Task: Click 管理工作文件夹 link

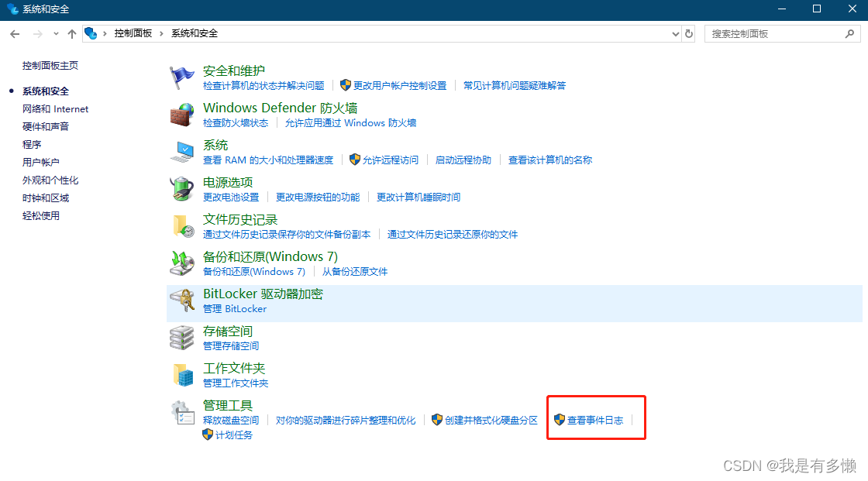Action: tap(236, 383)
